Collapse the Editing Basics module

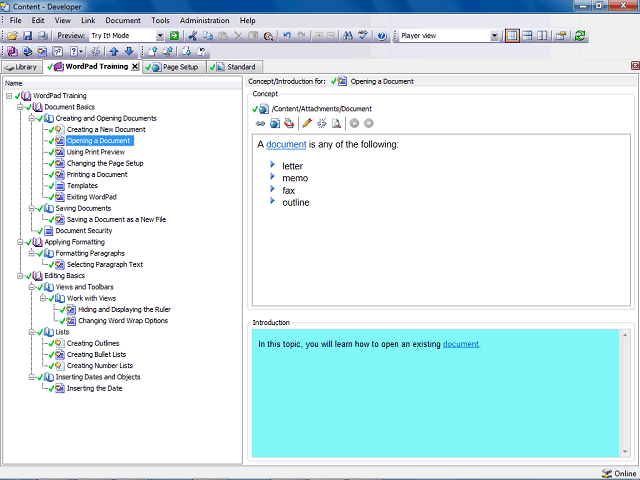(x=20, y=276)
